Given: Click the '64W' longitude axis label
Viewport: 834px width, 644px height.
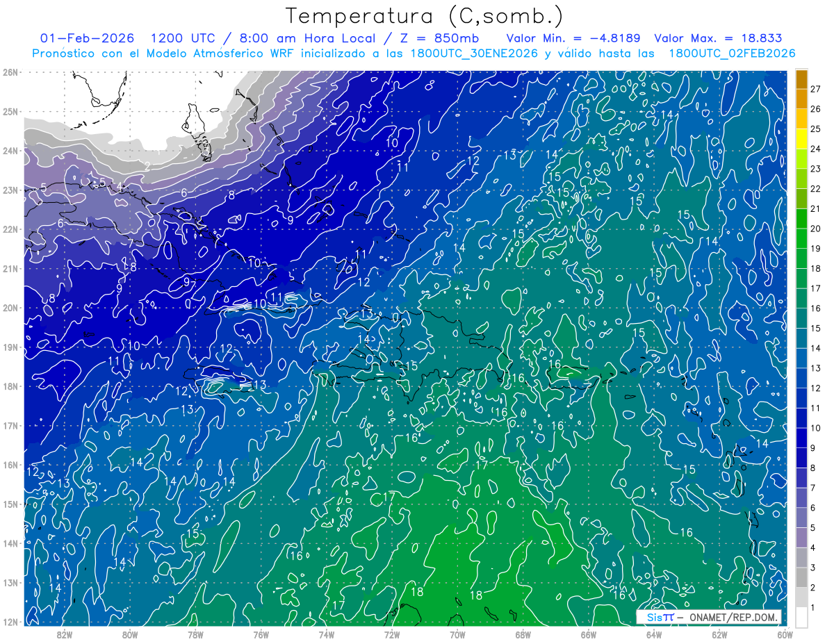Looking at the screenshot, I should [x=654, y=634].
